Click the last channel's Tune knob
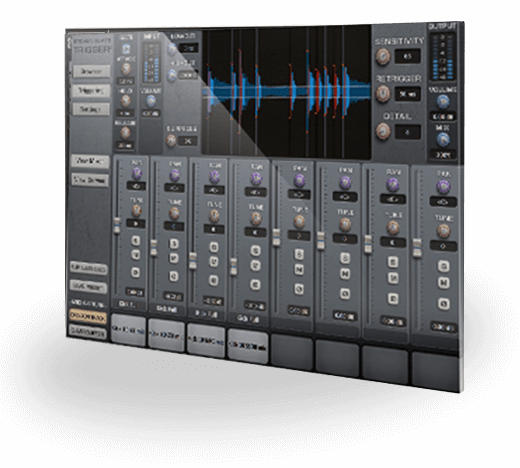The width and height of the screenshot is (520, 468). click(443, 231)
